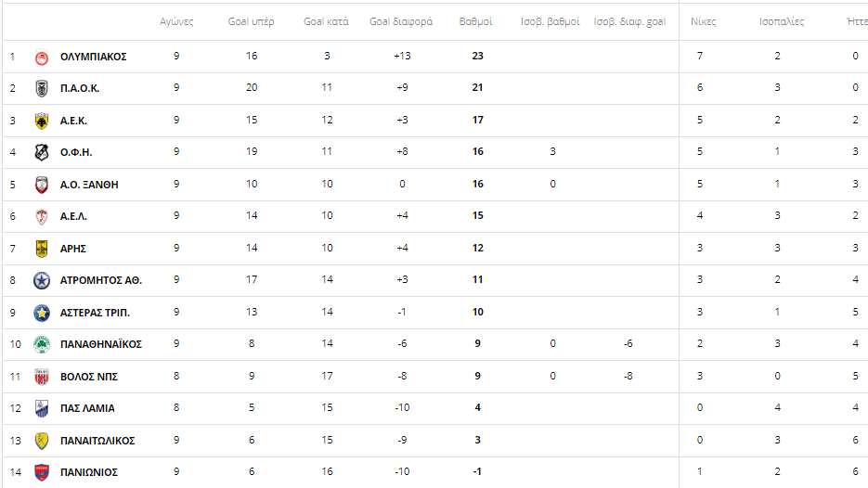The image size is (868, 488).
Task: Sort by the Goal διαφορά column header
Action: click(x=401, y=21)
